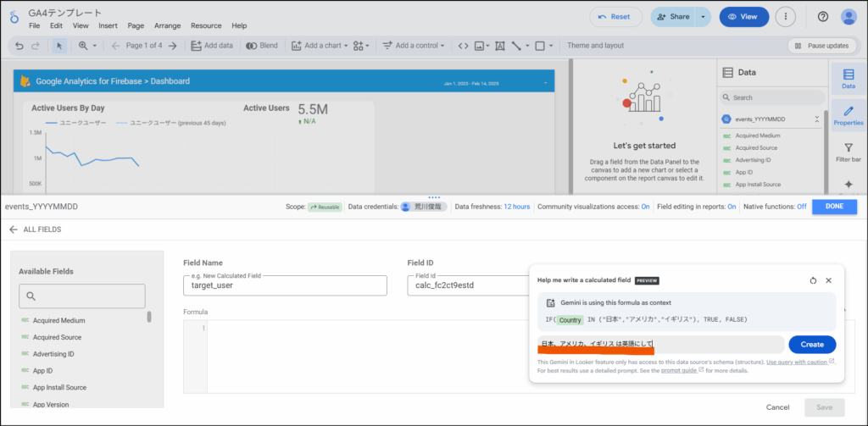Open the File menu

(34, 26)
